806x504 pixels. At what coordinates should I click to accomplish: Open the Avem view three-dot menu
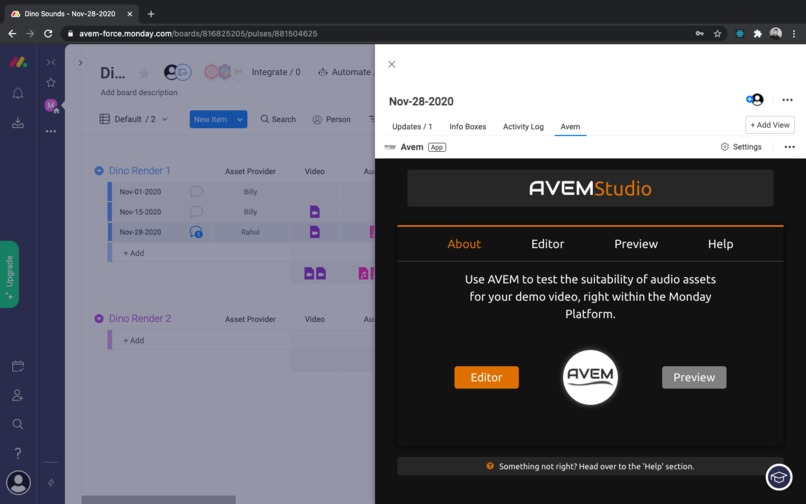tap(790, 147)
